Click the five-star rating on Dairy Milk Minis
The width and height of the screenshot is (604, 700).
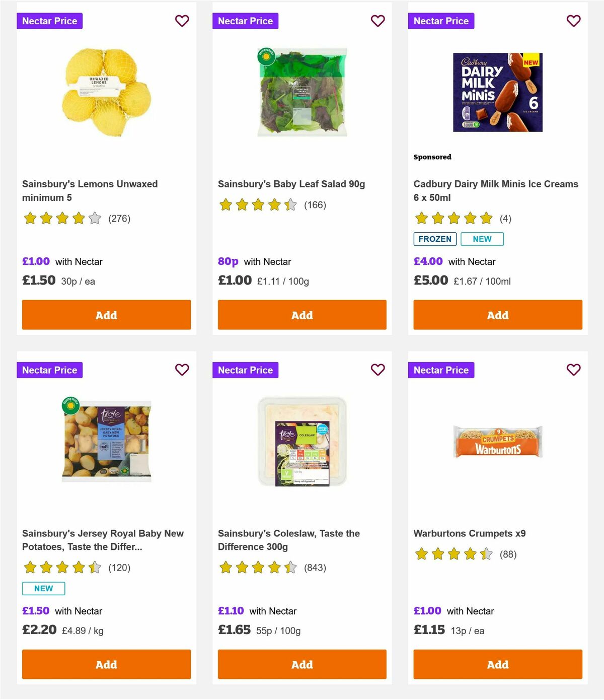pos(454,219)
